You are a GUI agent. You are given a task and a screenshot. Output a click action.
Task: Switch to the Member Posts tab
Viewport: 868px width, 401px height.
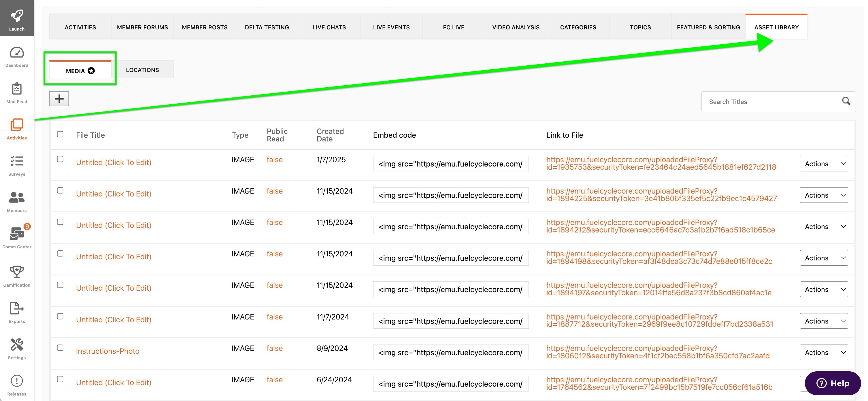point(205,27)
